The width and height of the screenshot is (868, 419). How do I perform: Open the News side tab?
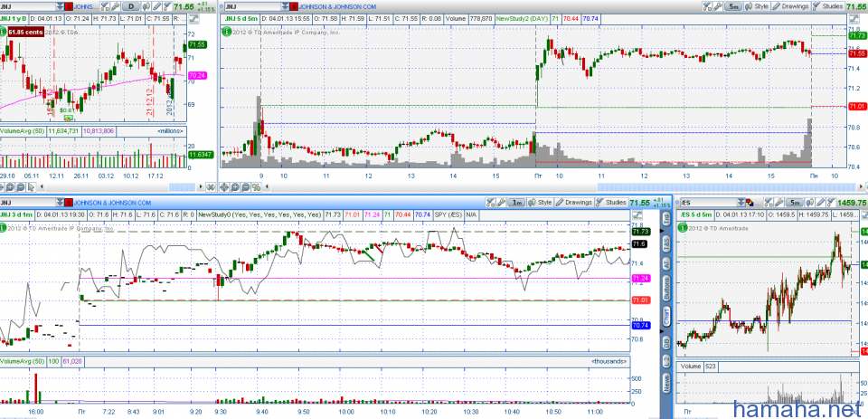666,384
